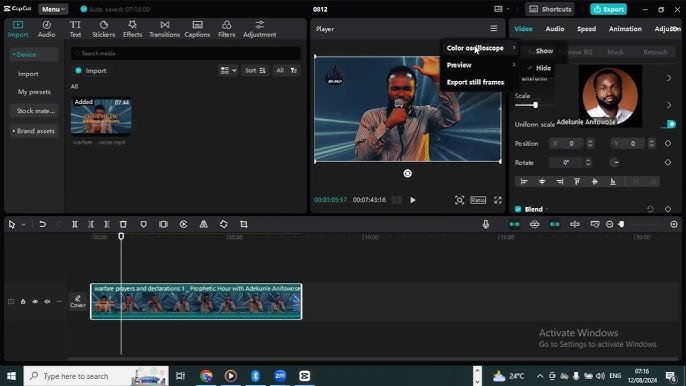Screen dimensions: 686x386
Task: Click the align left icon in Video panel
Action: click(524, 182)
